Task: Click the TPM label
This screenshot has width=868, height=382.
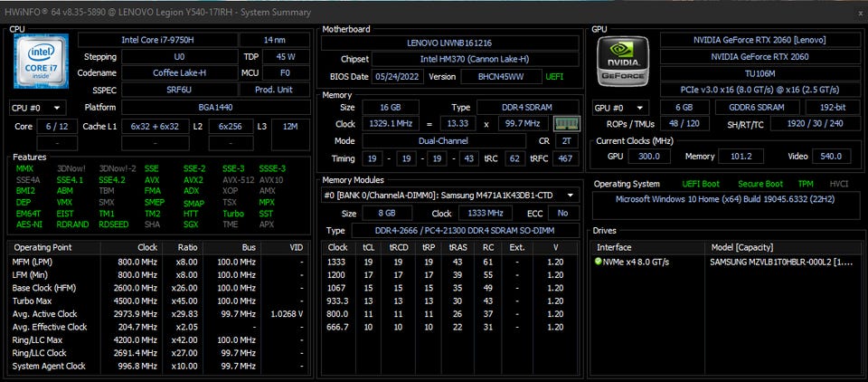Action: pos(806,184)
